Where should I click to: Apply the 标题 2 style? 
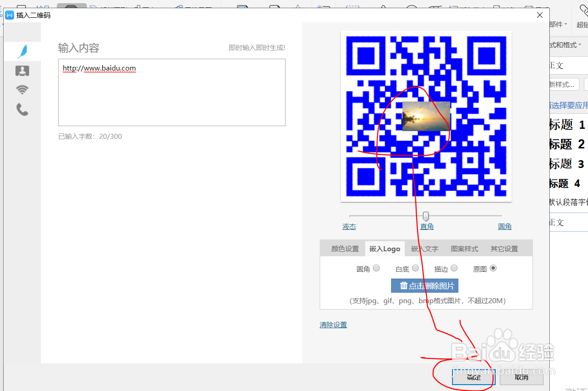point(567,144)
